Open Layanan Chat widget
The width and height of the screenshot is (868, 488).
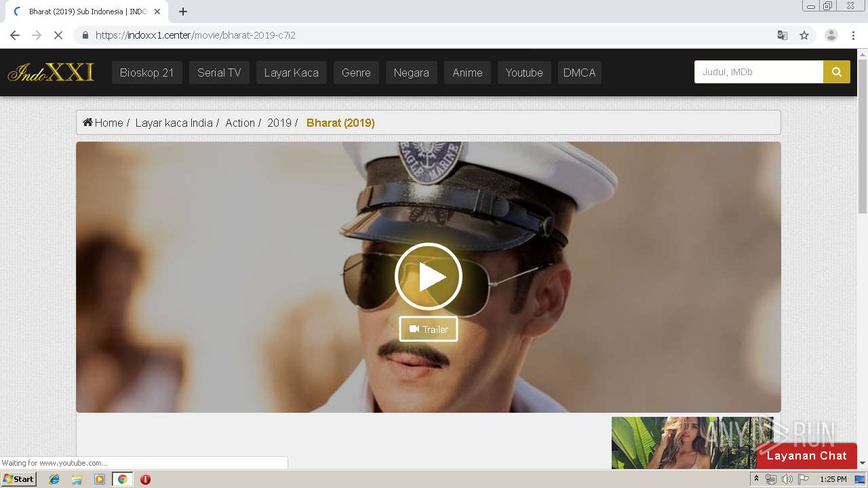[806, 455]
